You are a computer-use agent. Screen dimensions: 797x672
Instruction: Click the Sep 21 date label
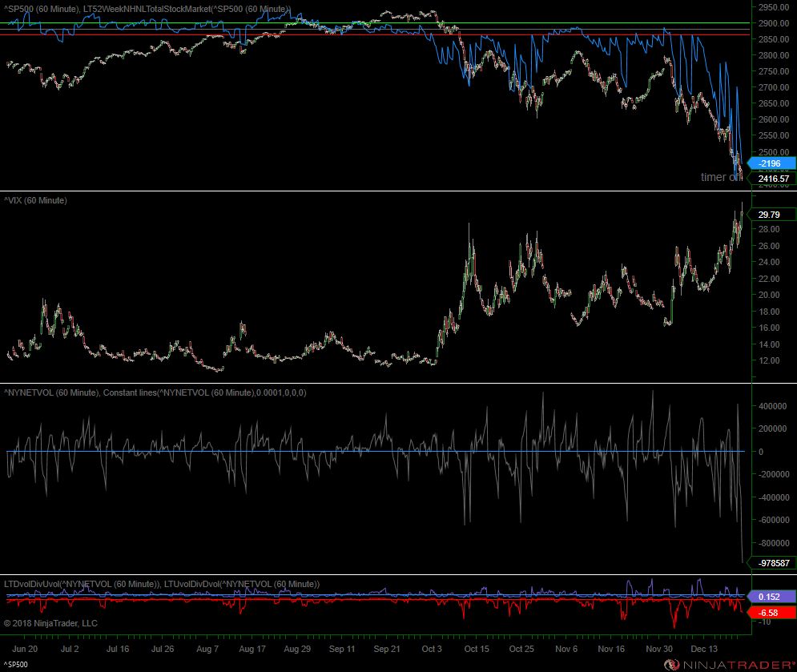(x=386, y=649)
